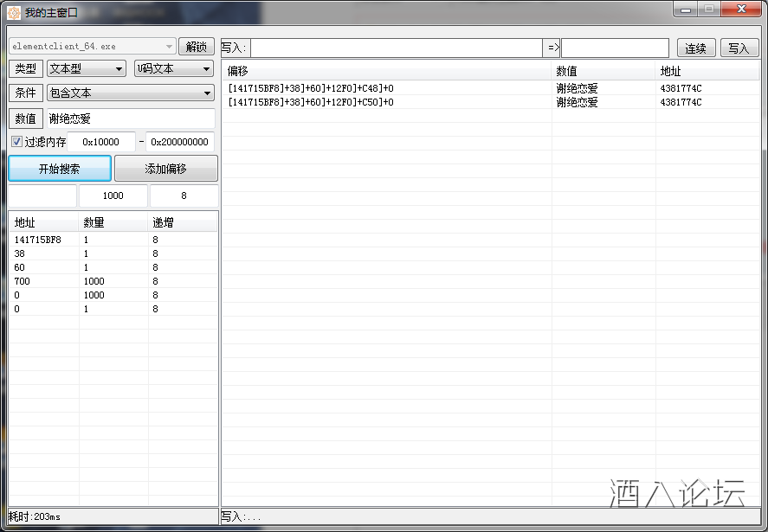Screen dimensions: 768x532
Task: Click the 递增 column header
Action: click(182, 223)
